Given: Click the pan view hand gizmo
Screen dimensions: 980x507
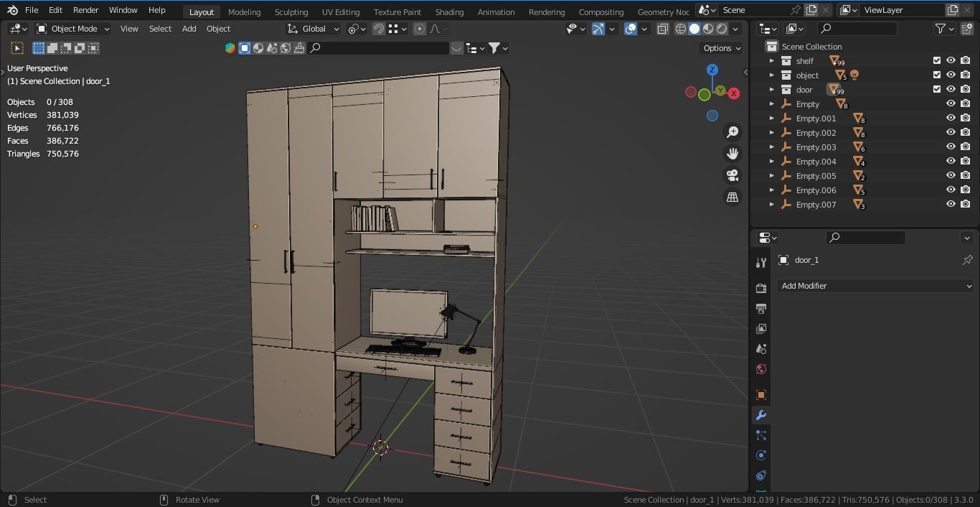Looking at the screenshot, I should pyautogui.click(x=732, y=154).
